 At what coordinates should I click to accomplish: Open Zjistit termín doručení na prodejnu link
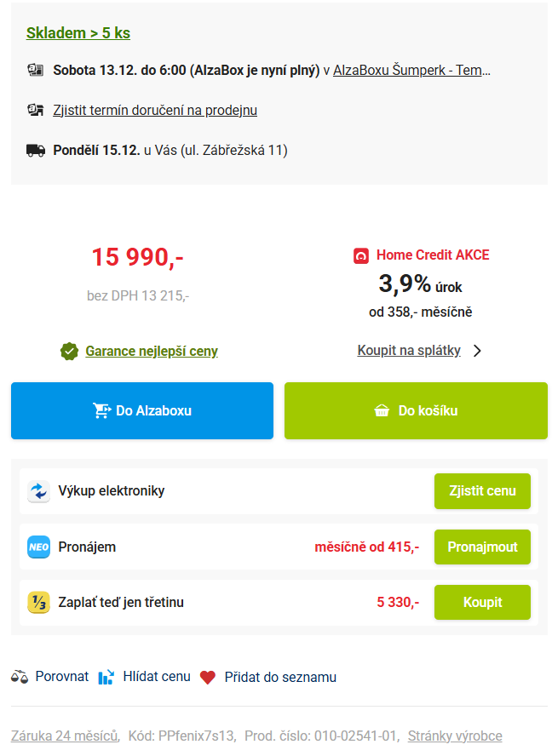(x=155, y=111)
